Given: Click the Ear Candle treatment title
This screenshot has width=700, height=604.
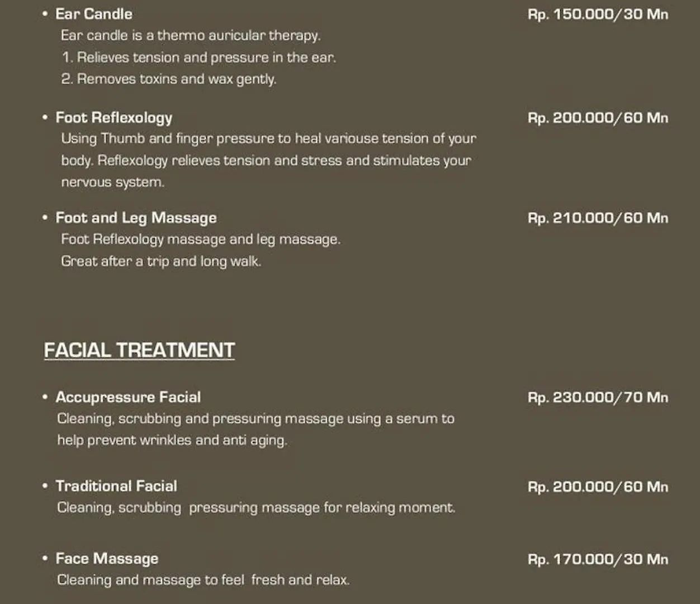Looking at the screenshot, I should pos(94,14).
